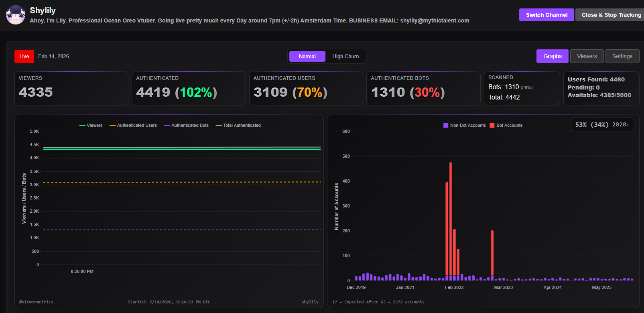Viewport: 644px width, 313px height.
Task: Click the Users Found: 4460 text
Action: [596, 79]
